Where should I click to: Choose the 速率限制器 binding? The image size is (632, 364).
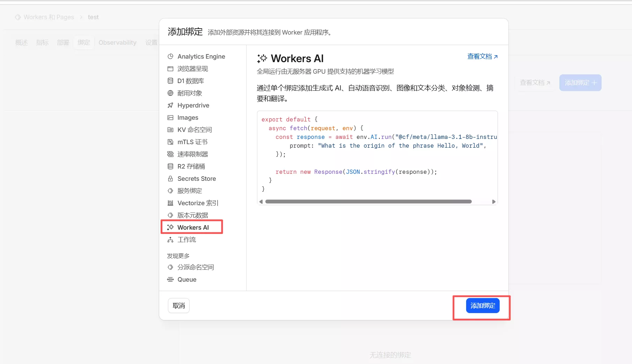coord(192,154)
